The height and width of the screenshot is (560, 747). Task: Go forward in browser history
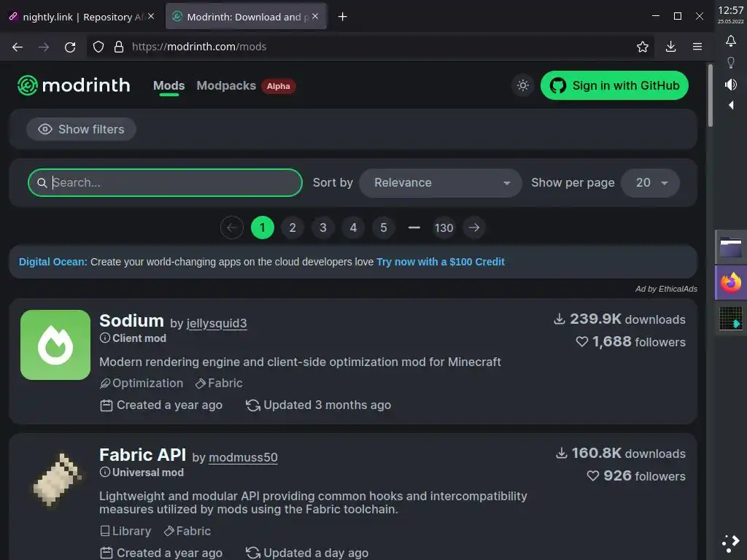pyautogui.click(x=44, y=47)
